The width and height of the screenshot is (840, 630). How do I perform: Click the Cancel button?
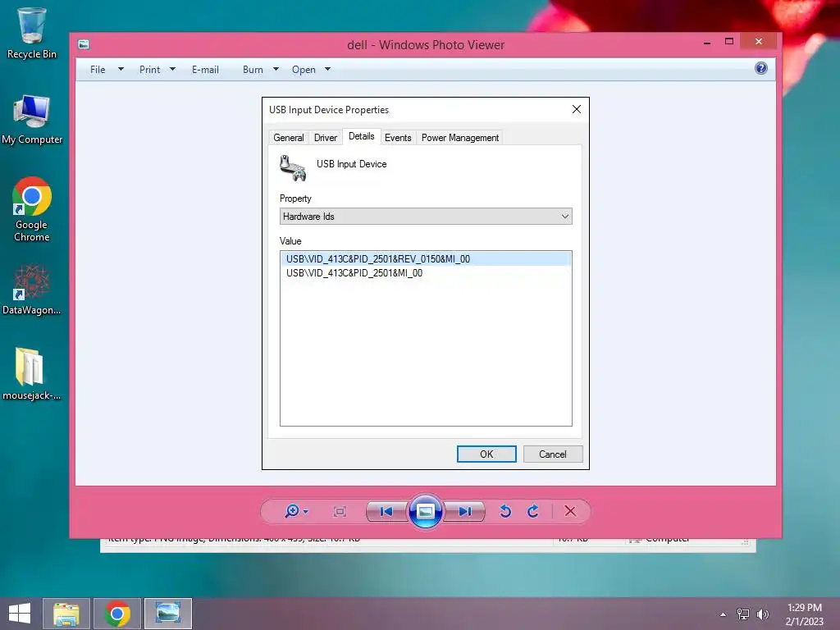[x=553, y=454]
